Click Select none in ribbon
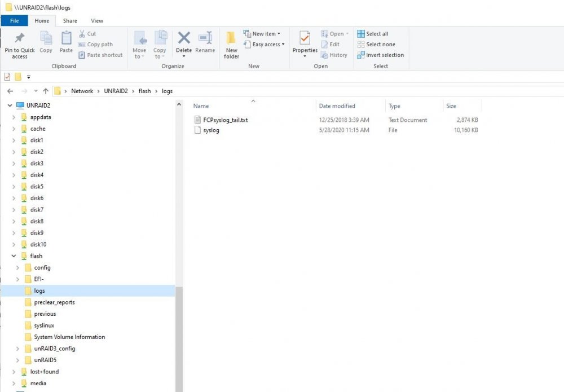The height and width of the screenshot is (392, 564). click(x=376, y=44)
